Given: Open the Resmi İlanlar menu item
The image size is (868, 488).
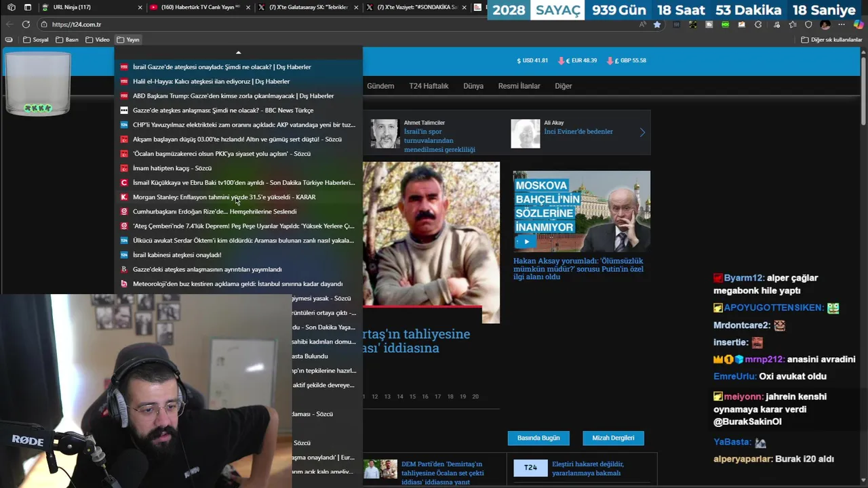Looking at the screenshot, I should click(x=519, y=86).
